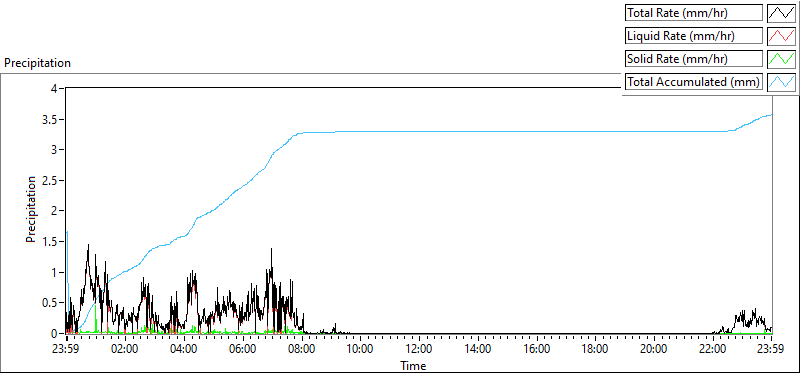The width and height of the screenshot is (800, 373).
Task: Click the Precipitation chart caption above graph
Action: 37,63
